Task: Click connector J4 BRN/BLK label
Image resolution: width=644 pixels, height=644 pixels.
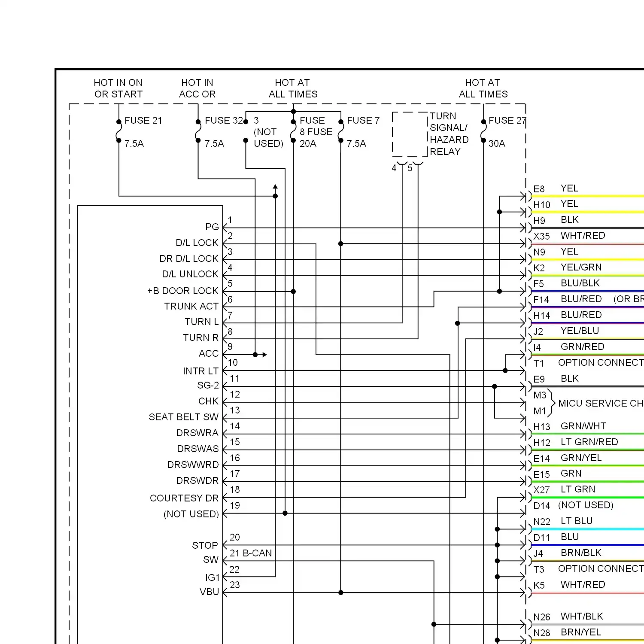Action: pyautogui.click(x=568, y=553)
